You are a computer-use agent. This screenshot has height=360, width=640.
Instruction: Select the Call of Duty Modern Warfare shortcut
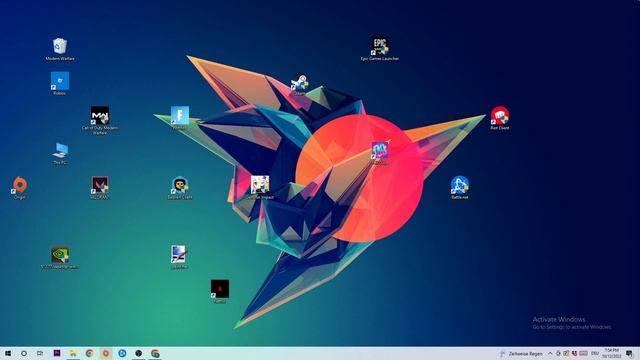pyautogui.click(x=100, y=120)
